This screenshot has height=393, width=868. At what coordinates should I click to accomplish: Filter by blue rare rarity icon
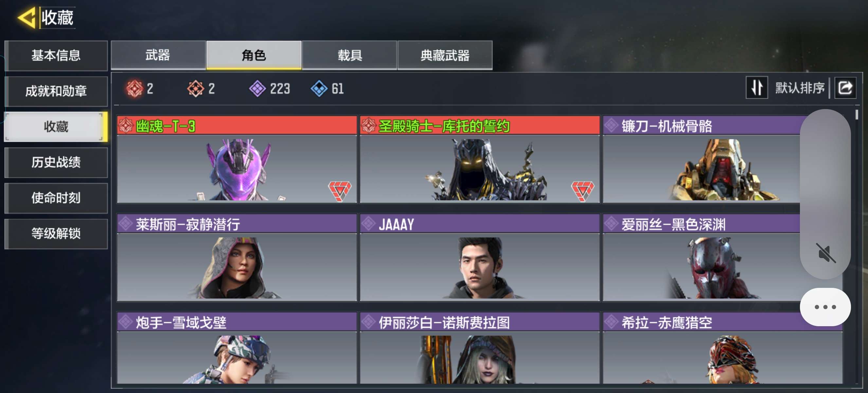pos(319,89)
